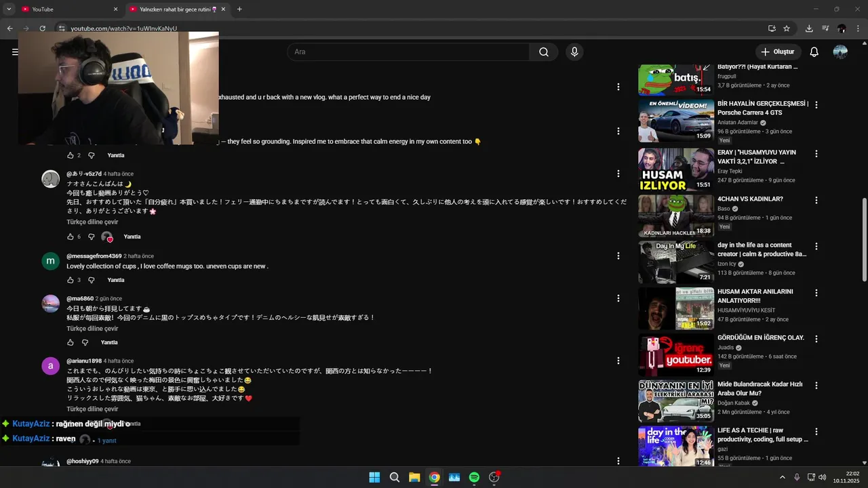Image resolution: width=868 pixels, height=488 pixels.
Task: Open the notifications bell
Action: tap(814, 52)
